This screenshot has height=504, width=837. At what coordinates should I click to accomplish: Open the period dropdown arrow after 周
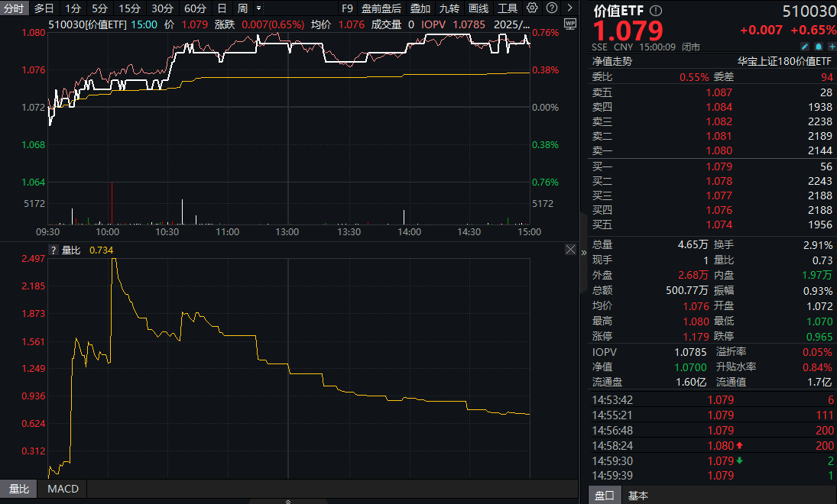click(x=259, y=8)
